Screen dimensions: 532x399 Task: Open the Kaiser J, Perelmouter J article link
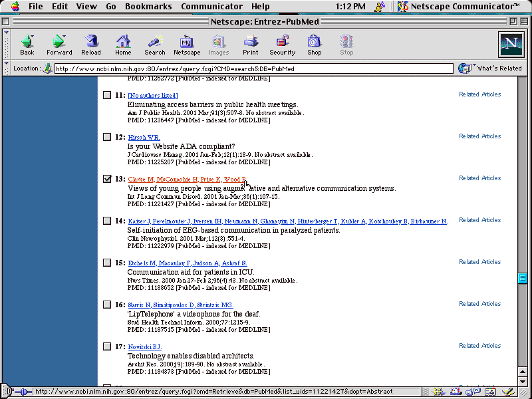pyautogui.click(x=288, y=221)
